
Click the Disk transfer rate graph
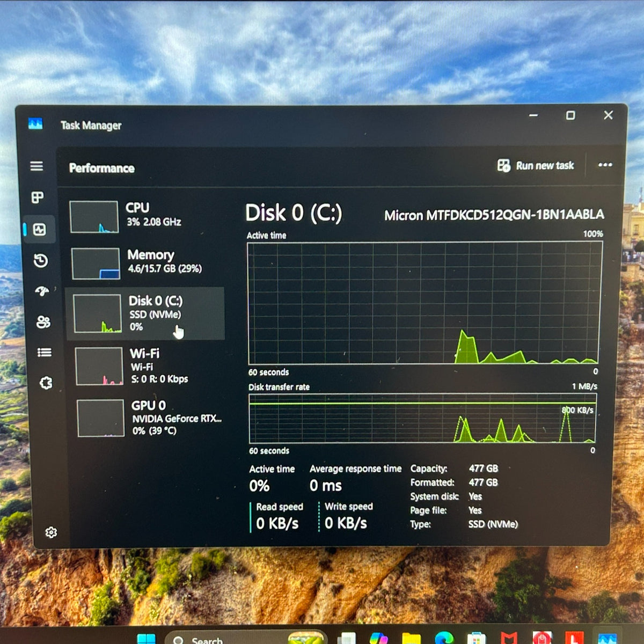click(x=422, y=419)
